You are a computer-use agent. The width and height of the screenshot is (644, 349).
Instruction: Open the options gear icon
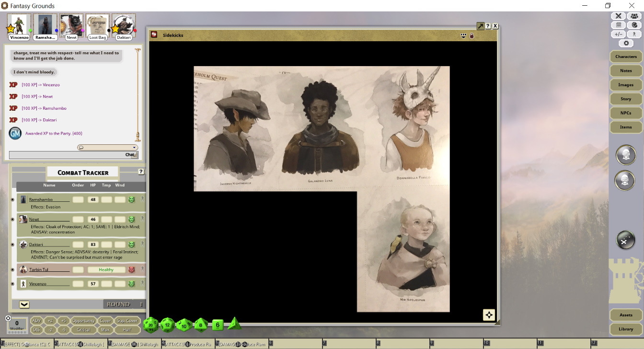click(x=626, y=43)
